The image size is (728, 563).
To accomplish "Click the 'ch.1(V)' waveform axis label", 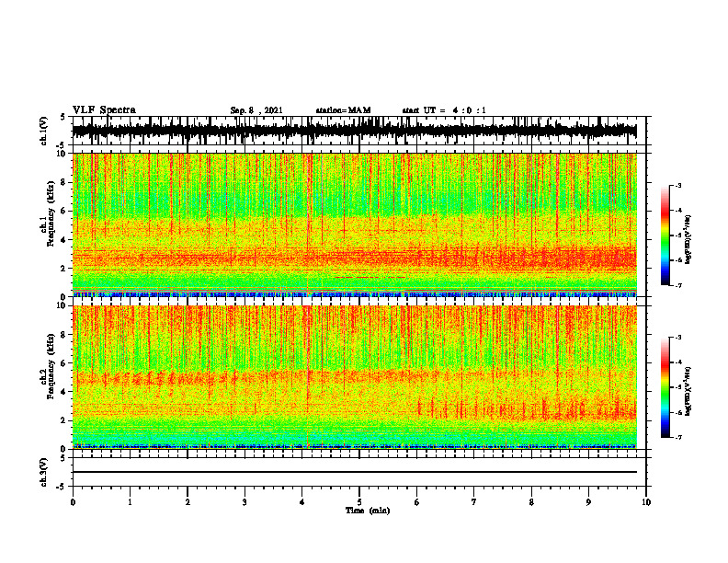I will tap(44, 131).
